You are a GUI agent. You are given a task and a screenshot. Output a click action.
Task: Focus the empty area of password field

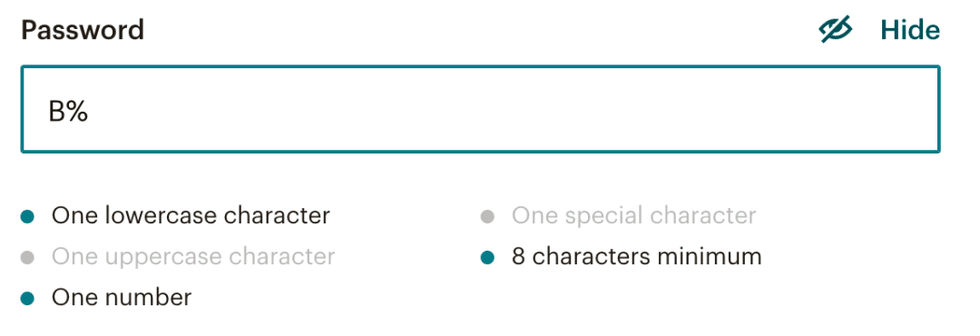tap(513, 110)
